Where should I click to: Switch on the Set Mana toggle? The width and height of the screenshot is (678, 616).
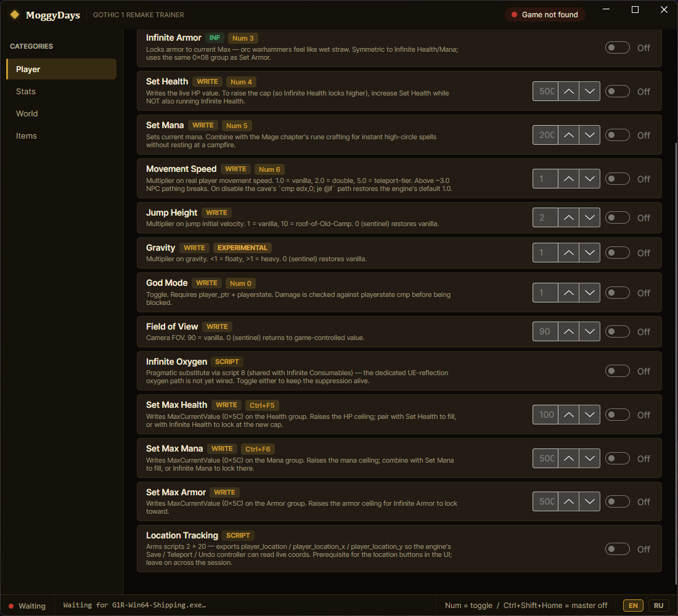pos(617,135)
